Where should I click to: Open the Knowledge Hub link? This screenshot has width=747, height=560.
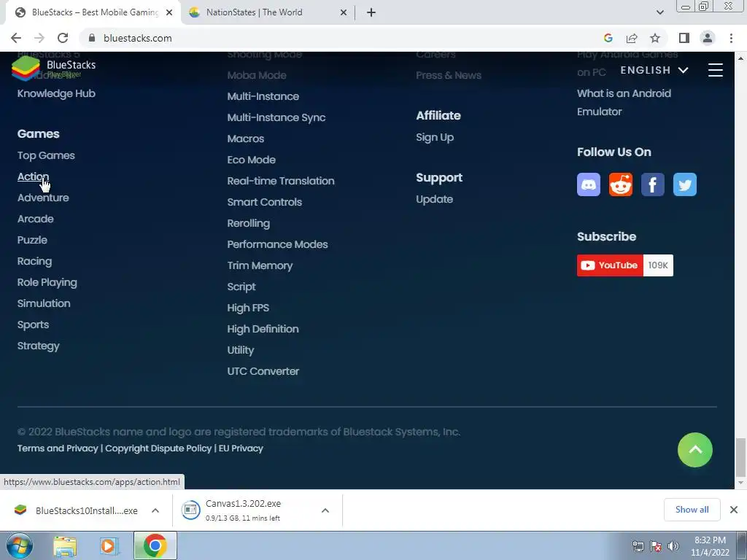56,93
